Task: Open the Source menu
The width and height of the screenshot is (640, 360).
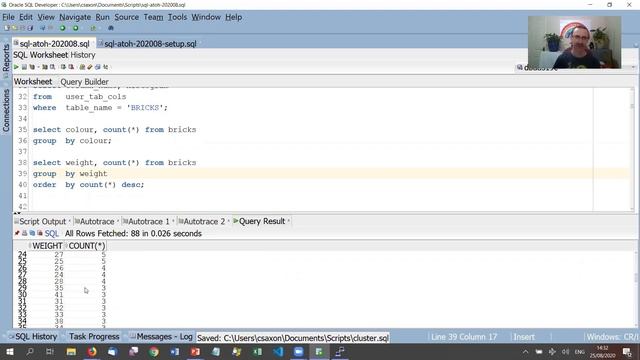Action: 127,17
